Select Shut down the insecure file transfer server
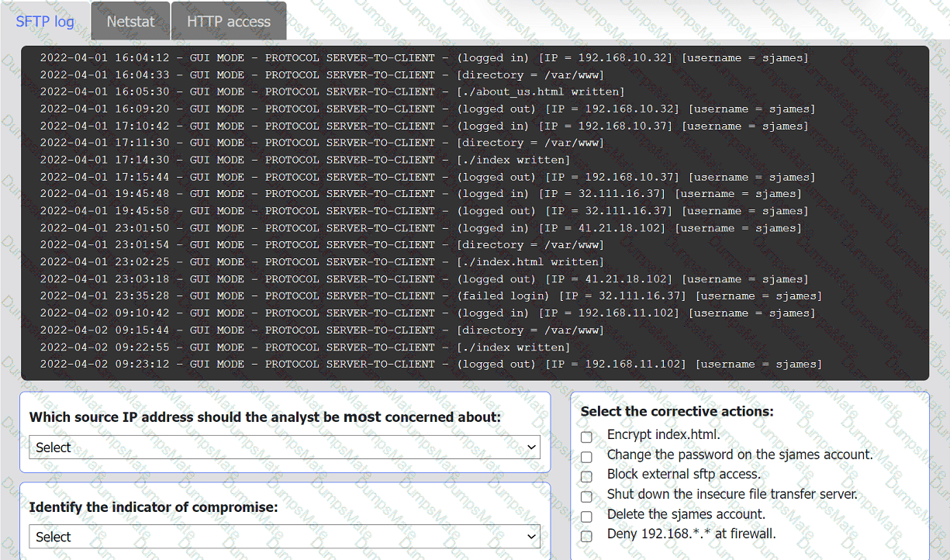The image size is (950, 560). tap(587, 496)
